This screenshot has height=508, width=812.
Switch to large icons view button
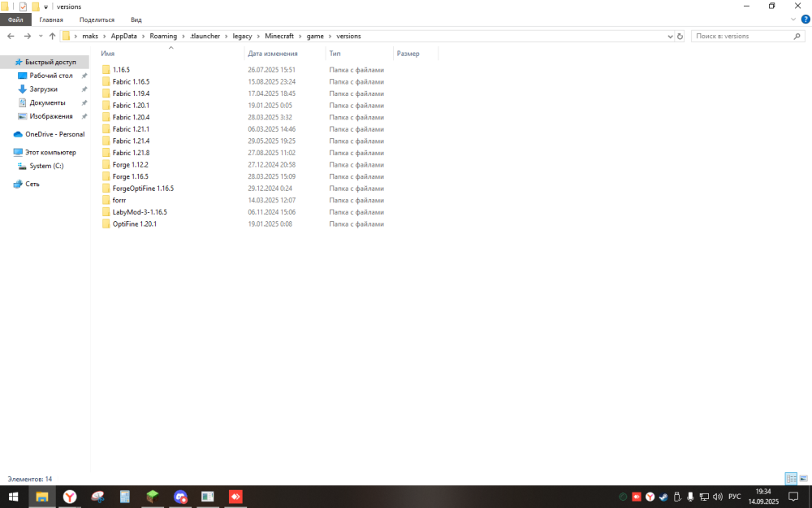click(x=803, y=479)
